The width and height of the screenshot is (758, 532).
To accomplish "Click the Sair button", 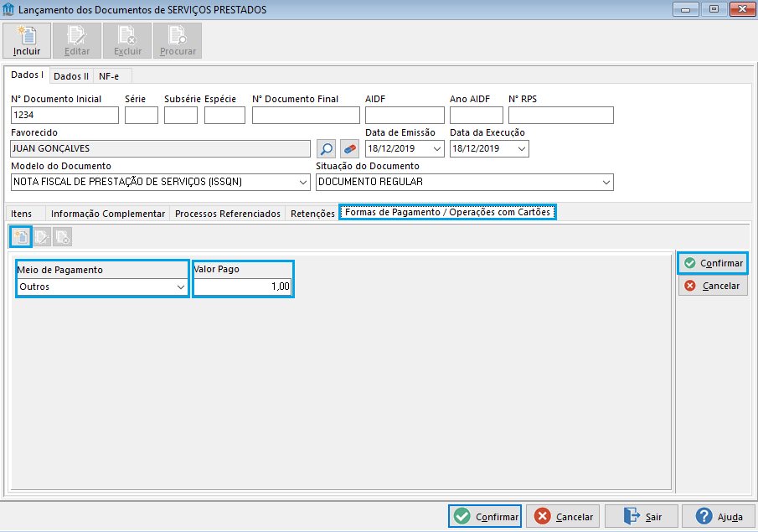I will (x=642, y=517).
